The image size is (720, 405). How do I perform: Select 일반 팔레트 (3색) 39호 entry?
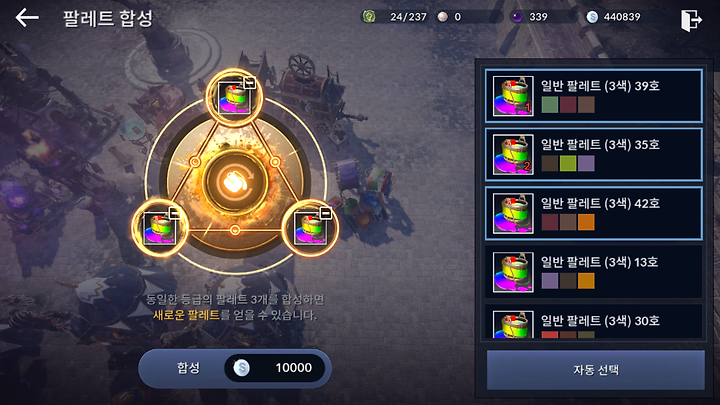pyautogui.click(x=594, y=96)
